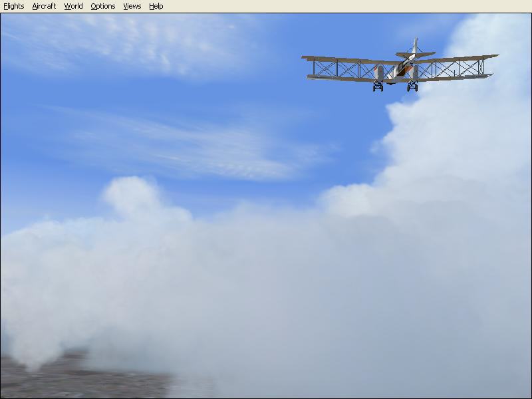Open the World menu
The height and width of the screenshot is (399, 532).
pos(73,6)
